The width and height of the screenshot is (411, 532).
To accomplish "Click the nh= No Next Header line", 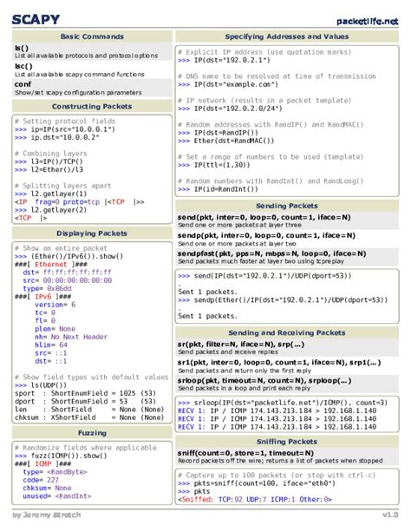I will [x=71, y=337].
